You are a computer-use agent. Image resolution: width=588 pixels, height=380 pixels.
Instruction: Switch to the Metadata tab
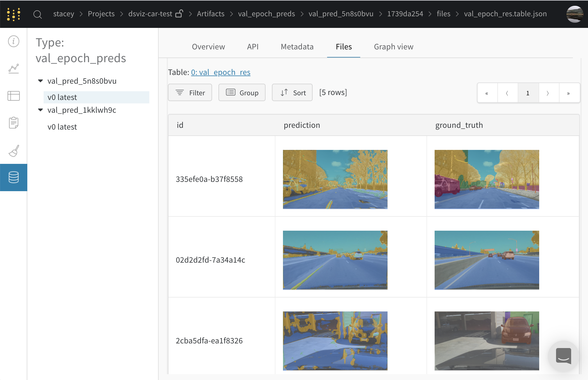pyautogui.click(x=297, y=47)
